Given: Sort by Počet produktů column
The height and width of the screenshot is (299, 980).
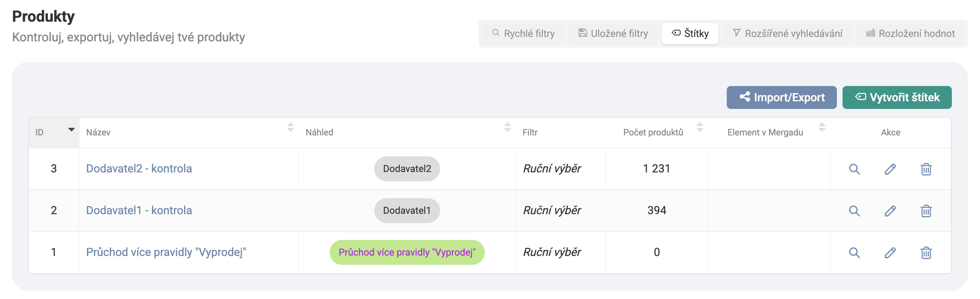Looking at the screenshot, I should 699,127.
